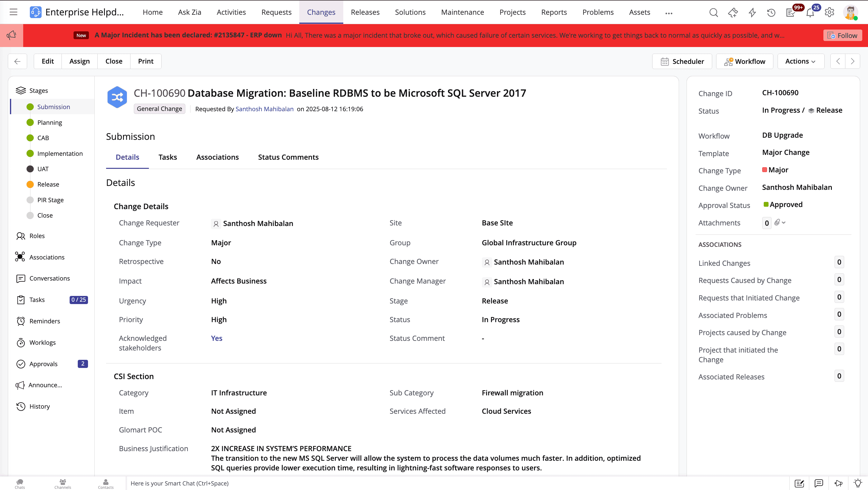Click the Print button
868x490 pixels.
click(146, 61)
